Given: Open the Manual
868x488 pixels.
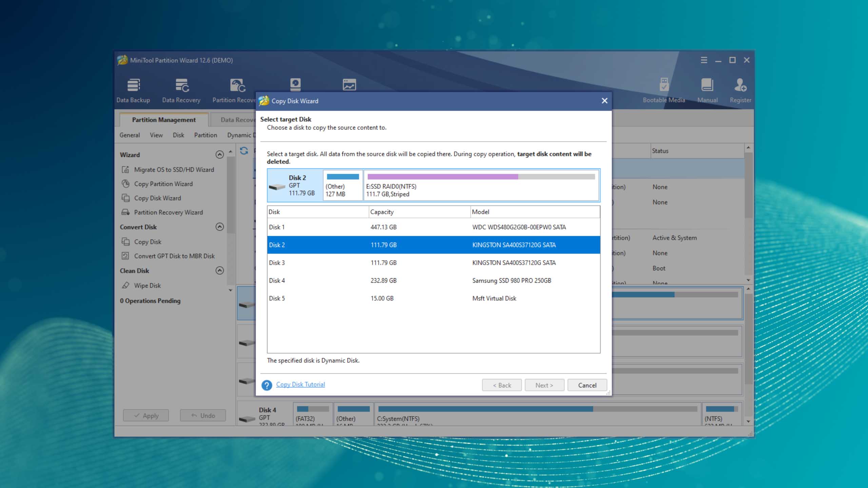Looking at the screenshot, I should 707,90.
